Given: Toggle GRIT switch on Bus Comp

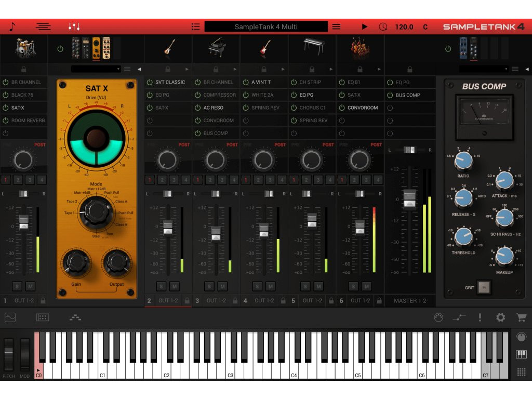Looking at the screenshot, I should [484, 287].
